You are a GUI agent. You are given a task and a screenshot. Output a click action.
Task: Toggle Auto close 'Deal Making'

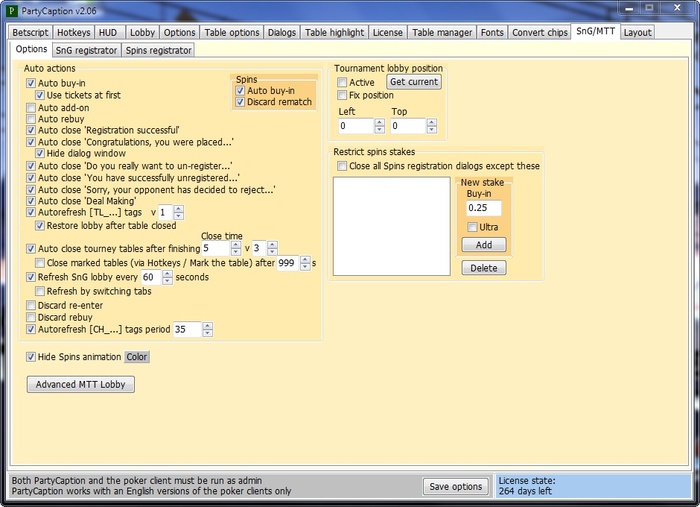tap(31, 201)
